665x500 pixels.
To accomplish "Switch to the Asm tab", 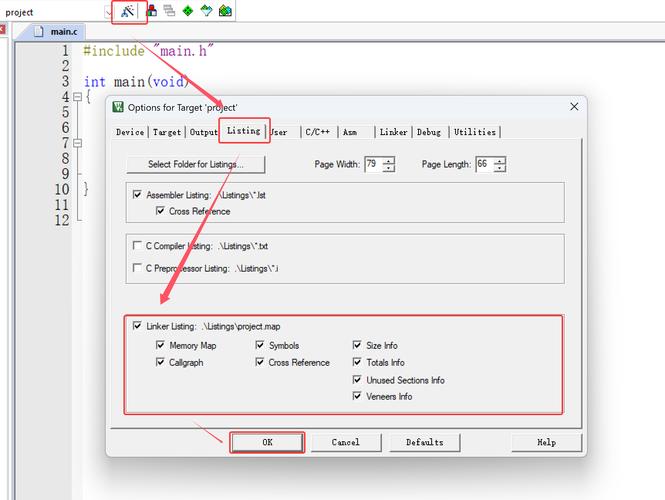I will 350,132.
